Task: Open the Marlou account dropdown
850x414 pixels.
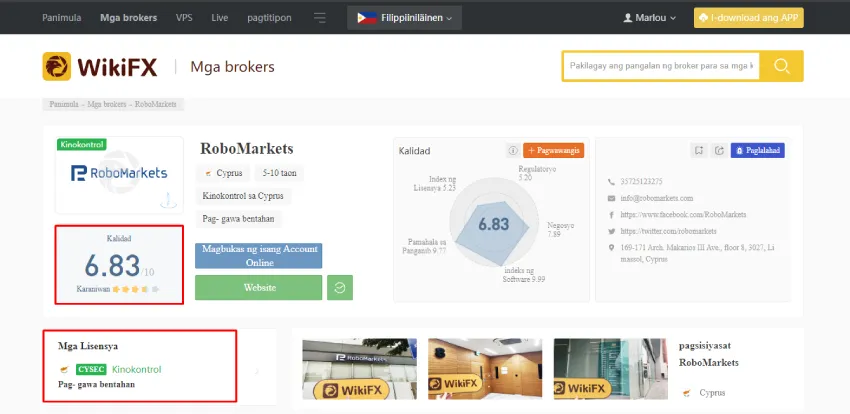Action: [650, 18]
